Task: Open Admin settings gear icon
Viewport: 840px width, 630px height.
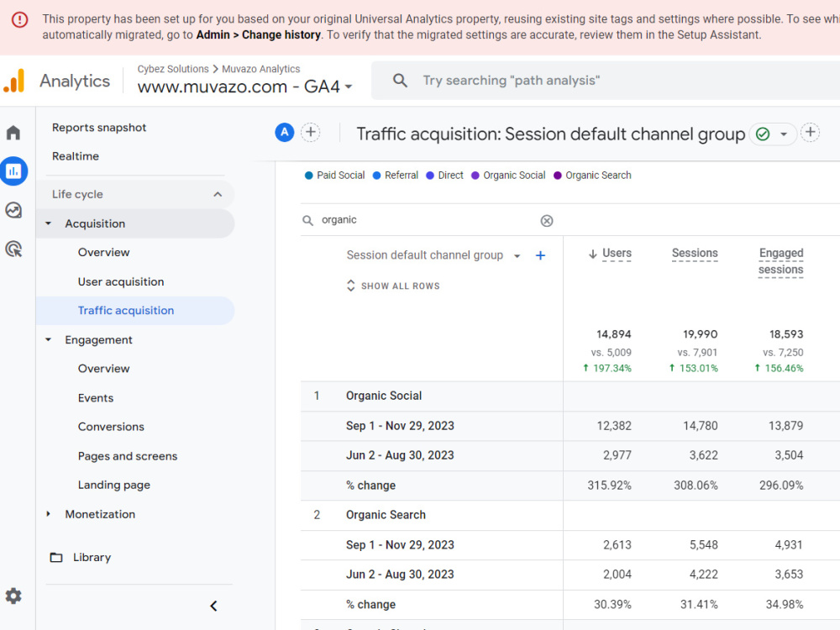Action: [13, 596]
